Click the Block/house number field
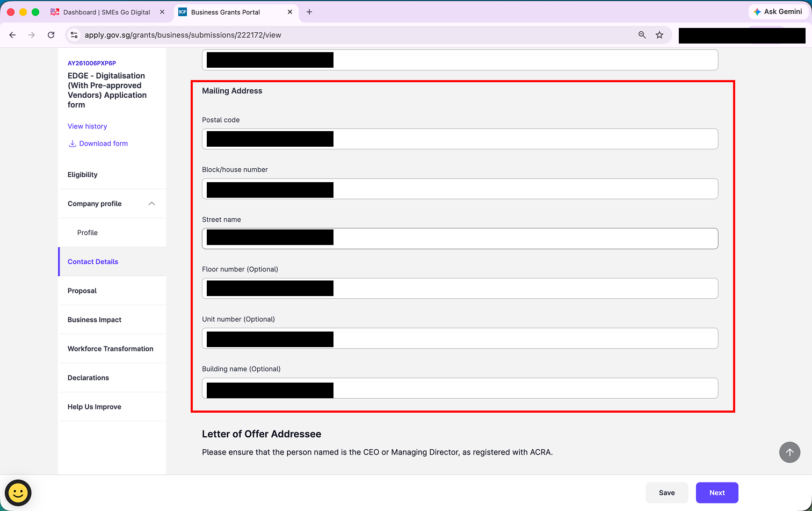This screenshot has width=812, height=511. point(460,189)
